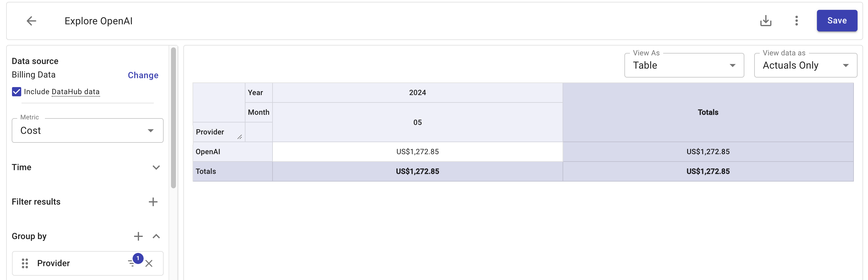The height and width of the screenshot is (280, 868).
Task: Open the three-dot more options menu
Action: 796,21
